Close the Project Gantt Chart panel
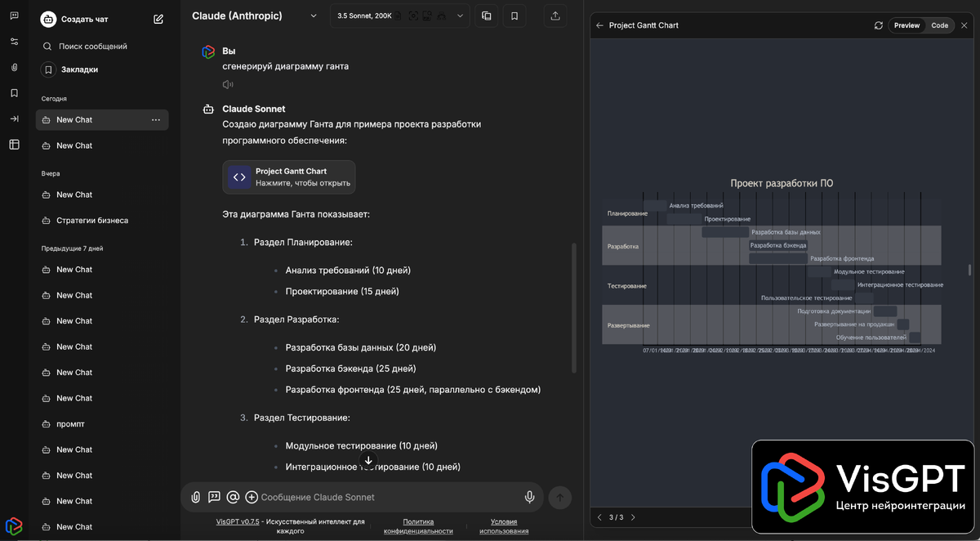 [x=964, y=25]
